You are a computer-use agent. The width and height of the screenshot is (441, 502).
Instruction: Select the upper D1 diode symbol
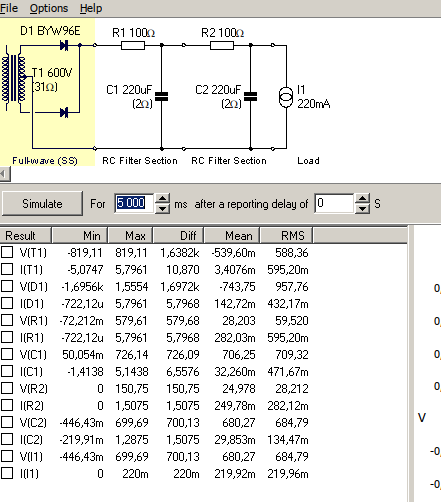64,45
